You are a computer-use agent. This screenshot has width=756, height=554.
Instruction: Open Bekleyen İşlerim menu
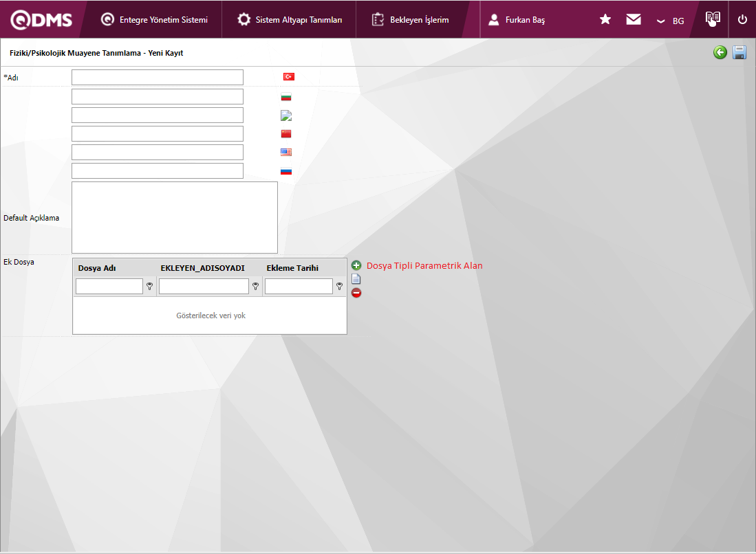click(410, 20)
